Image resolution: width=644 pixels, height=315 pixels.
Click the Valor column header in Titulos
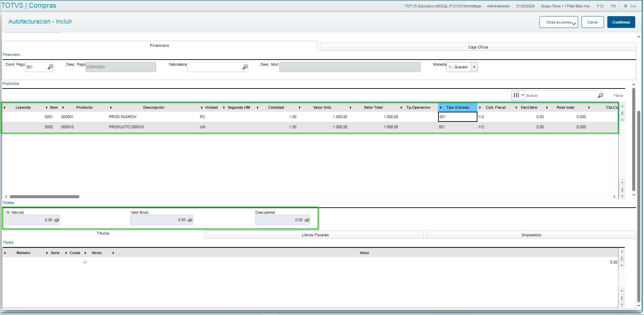coord(364,253)
